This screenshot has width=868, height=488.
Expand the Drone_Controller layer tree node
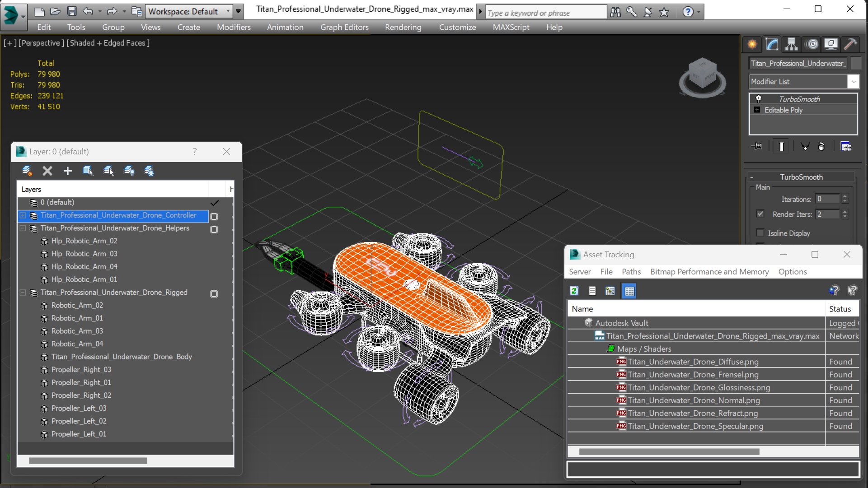coord(23,215)
